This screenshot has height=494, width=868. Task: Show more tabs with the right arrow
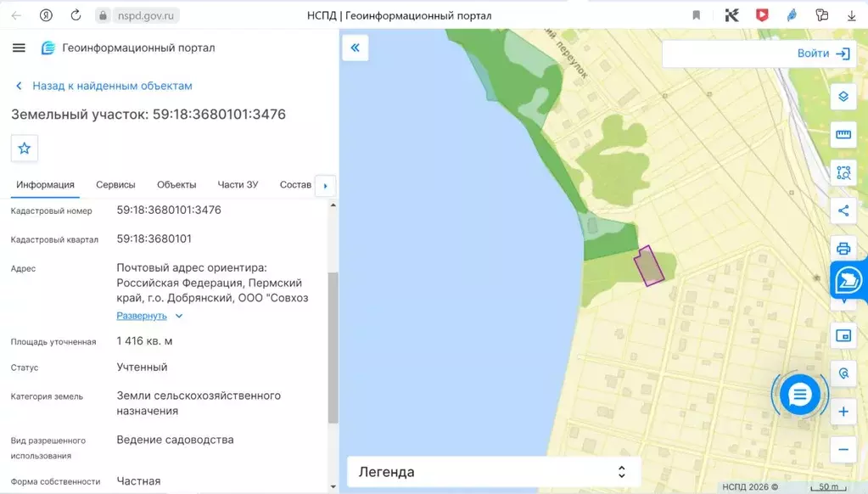pyautogui.click(x=326, y=186)
